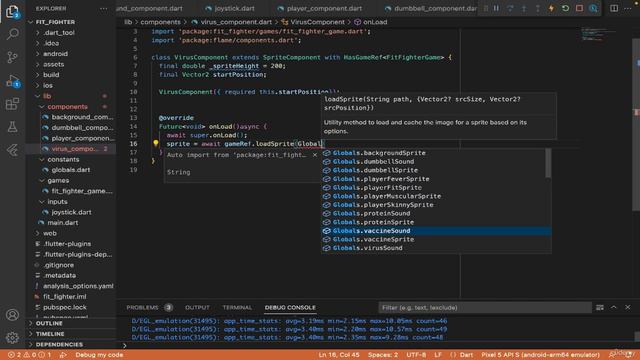640x360 pixels.
Task: Open the Flutter sidebar icon
Action: click(12, 150)
